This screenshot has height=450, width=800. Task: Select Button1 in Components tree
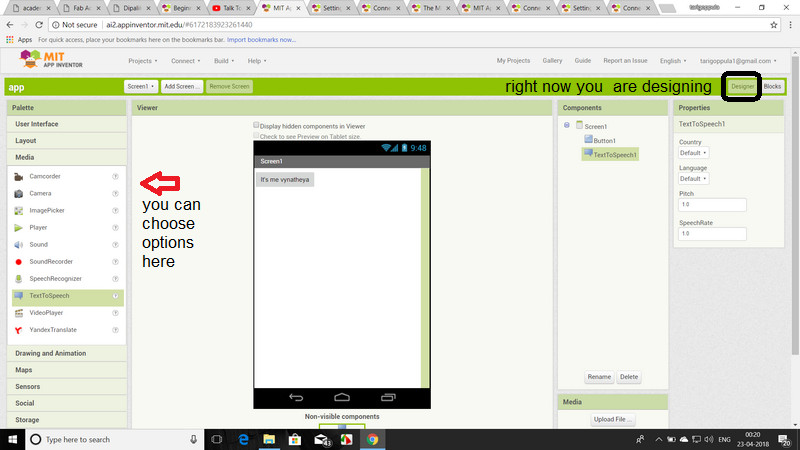pyautogui.click(x=600, y=140)
